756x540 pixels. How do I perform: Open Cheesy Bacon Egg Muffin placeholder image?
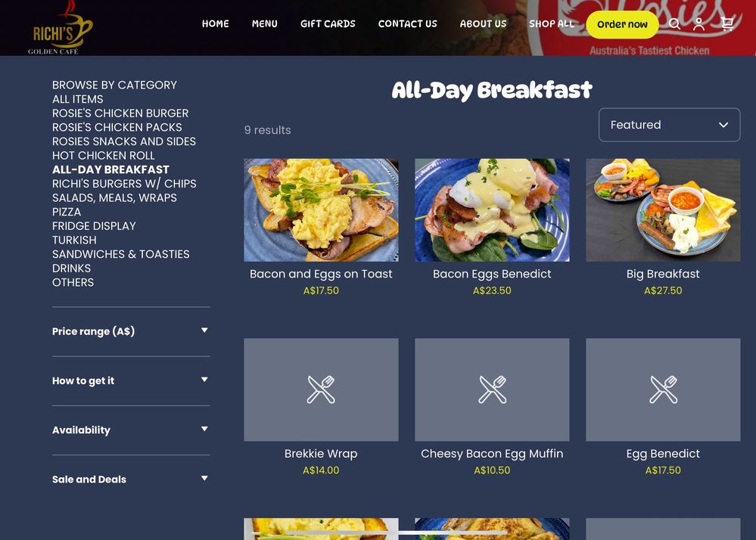pos(492,389)
